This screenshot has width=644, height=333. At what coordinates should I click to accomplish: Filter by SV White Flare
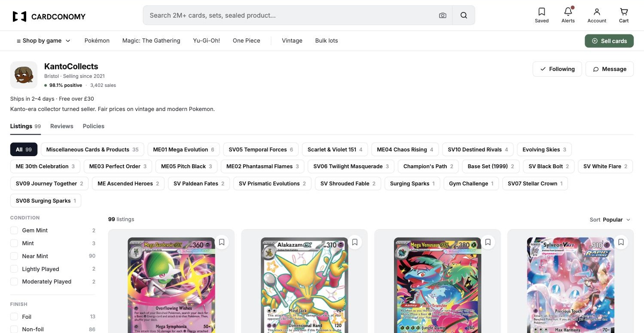(x=605, y=166)
